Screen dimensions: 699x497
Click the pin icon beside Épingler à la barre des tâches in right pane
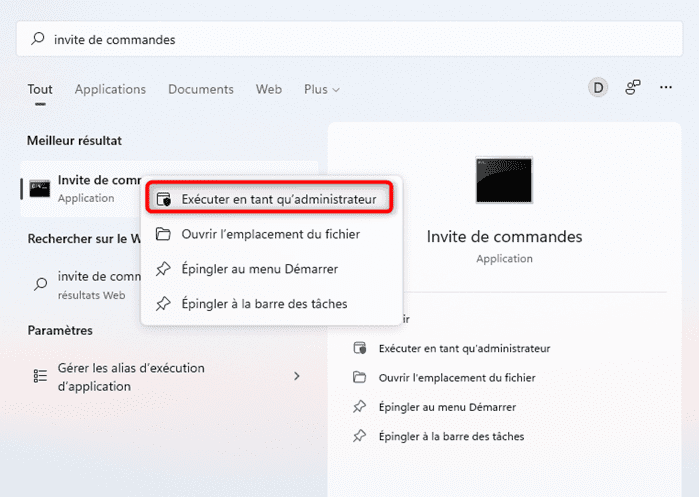click(x=359, y=436)
